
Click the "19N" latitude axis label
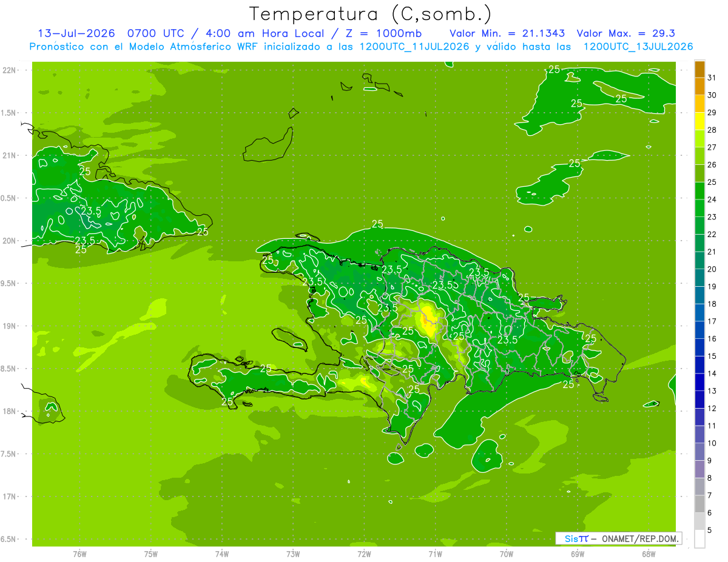[8, 326]
